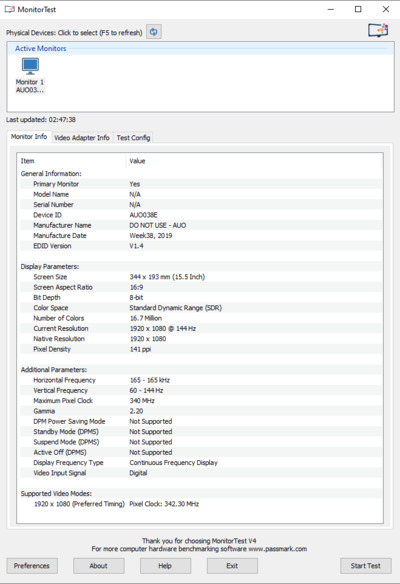This screenshot has height=584, width=400.
Task: Select the Maximum Pixel Clock row
Action: pyautogui.click(x=200, y=401)
